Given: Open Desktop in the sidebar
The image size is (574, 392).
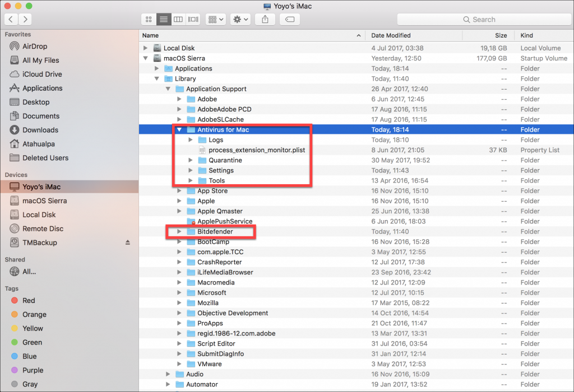Looking at the screenshot, I should (x=36, y=102).
